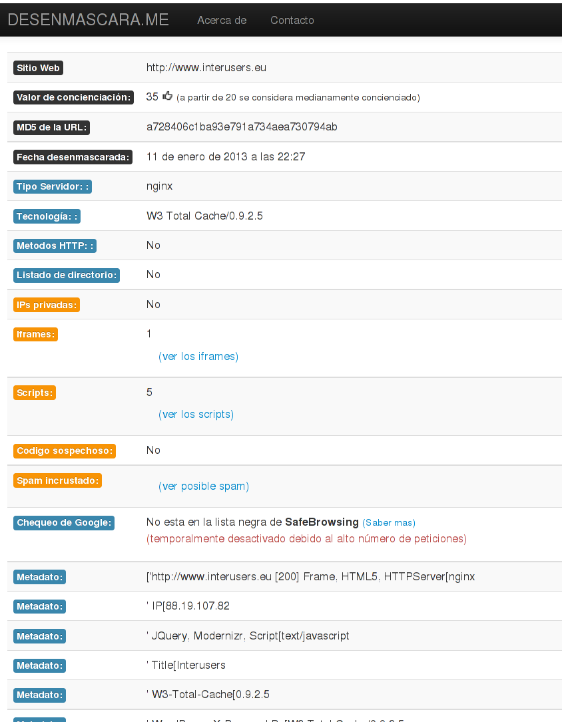
Task: Click the Chequeo de Google badge
Action: pyautogui.click(x=64, y=523)
